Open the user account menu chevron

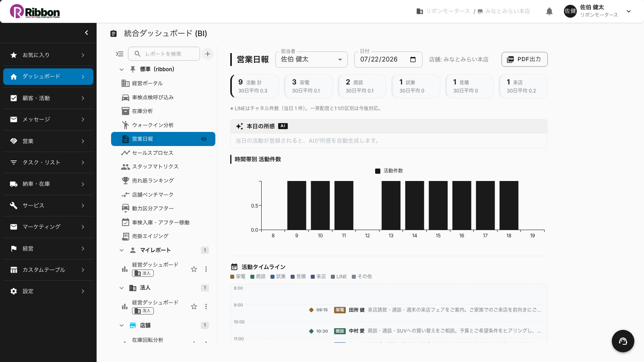[x=629, y=11]
